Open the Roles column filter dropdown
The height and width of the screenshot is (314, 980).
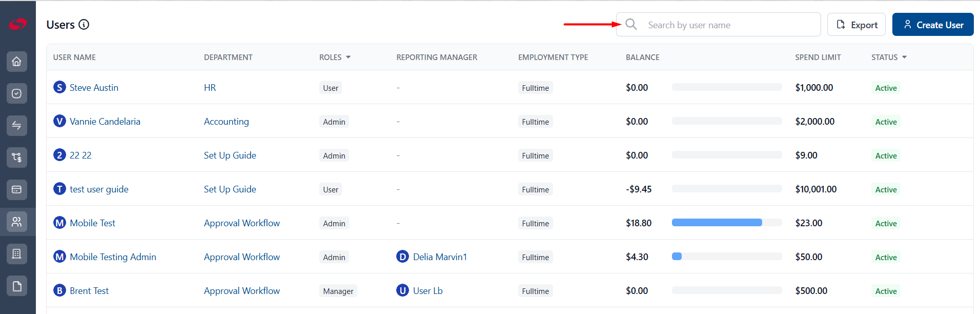348,57
